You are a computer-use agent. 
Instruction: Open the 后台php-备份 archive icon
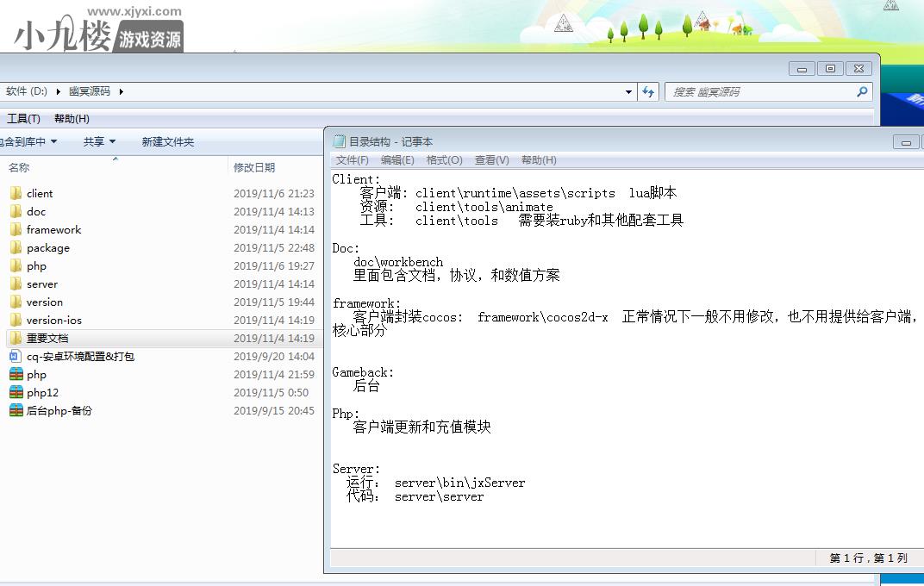16,410
